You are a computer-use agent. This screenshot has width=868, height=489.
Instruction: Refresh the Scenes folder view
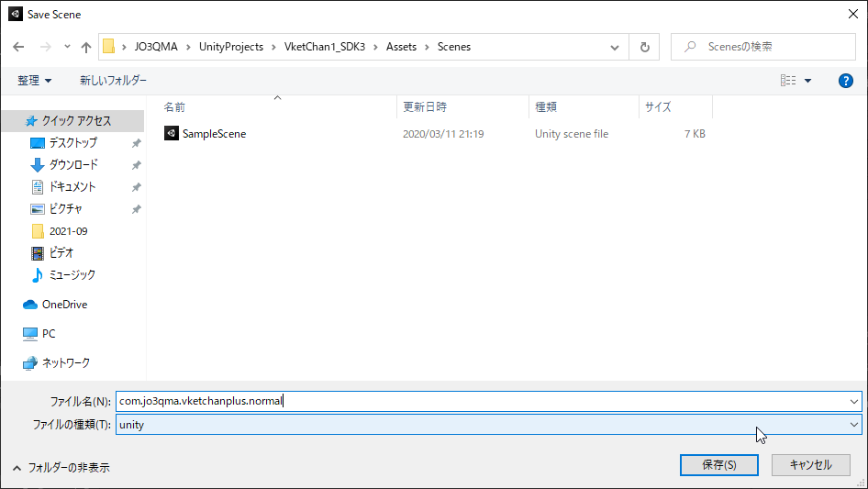(644, 47)
